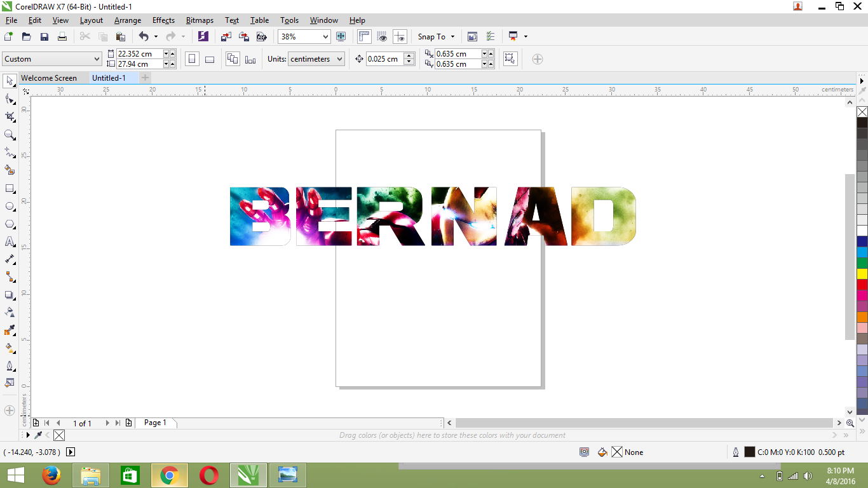The height and width of the screenshot is (488, 868).
Task: Activate the Zoom tool
Action: [9, 135]
